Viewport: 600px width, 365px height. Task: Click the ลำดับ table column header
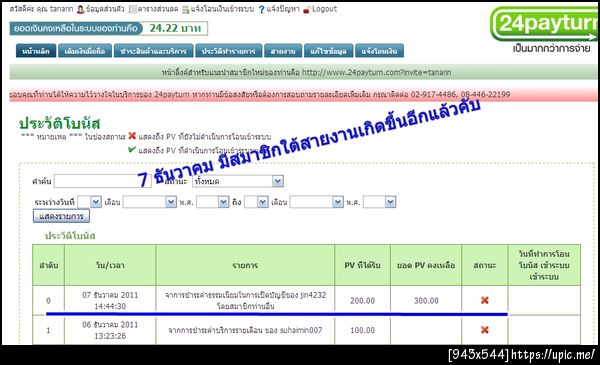pyautogui.click(x=49, y=265)
